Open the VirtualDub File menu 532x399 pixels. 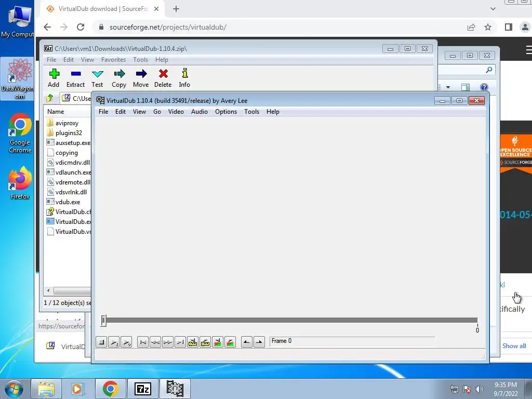[103, 112]
